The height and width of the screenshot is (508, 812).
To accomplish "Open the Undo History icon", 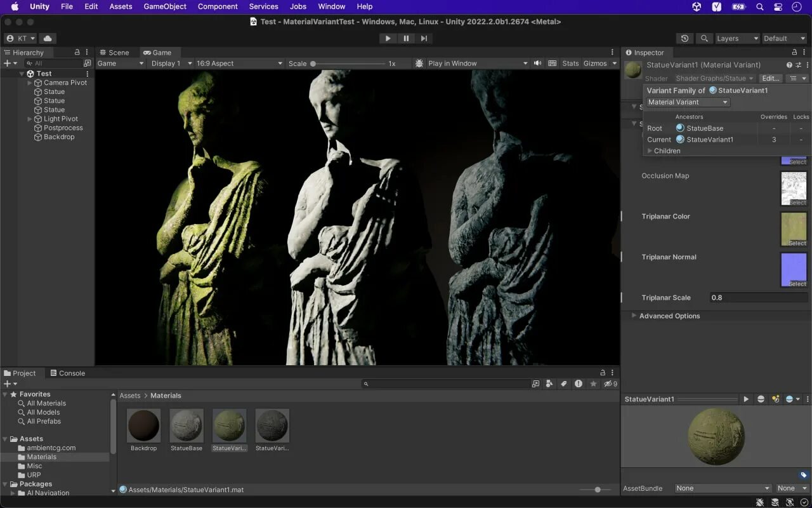I will click(684, 38).
